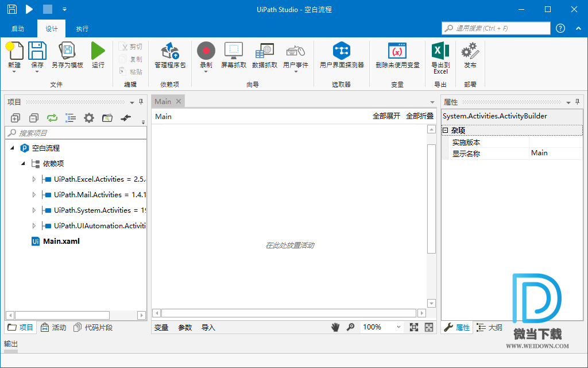
Task: Click 全部折叠 collapse all link
Action: (420, 116)
